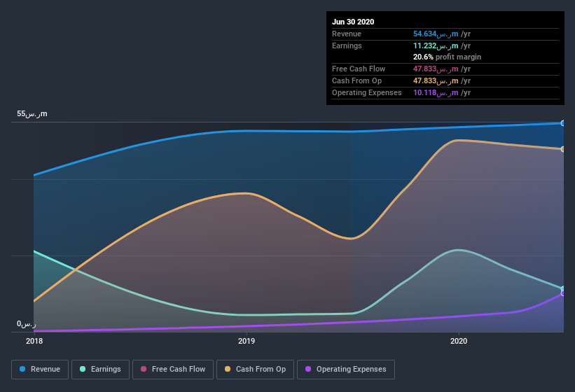This screenshot has height=392, width=575.
Task: Click the zero y-axis label
Action: pyautogui.click(x=27, y=324)
